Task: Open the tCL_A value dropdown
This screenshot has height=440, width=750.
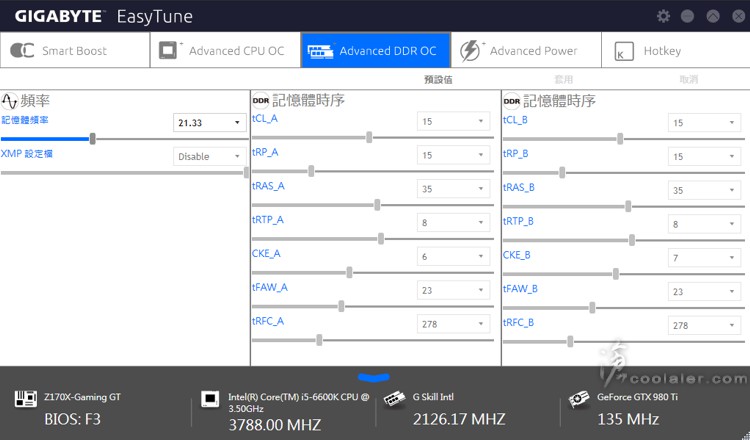Action: 453,121
